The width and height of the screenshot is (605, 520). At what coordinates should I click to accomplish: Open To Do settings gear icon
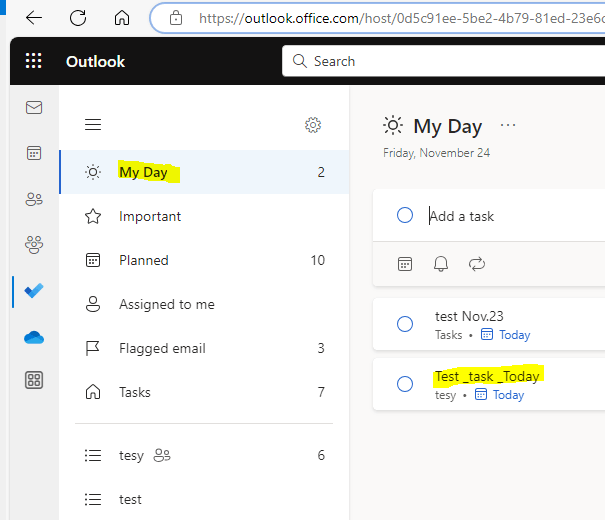[313, 125]
